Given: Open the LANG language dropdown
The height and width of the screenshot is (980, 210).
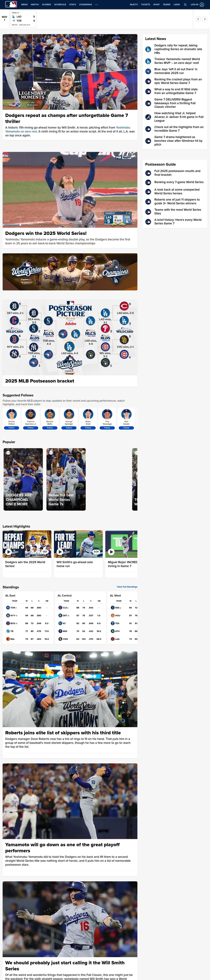Looking at the screenshot, I should tap(176, 5).
